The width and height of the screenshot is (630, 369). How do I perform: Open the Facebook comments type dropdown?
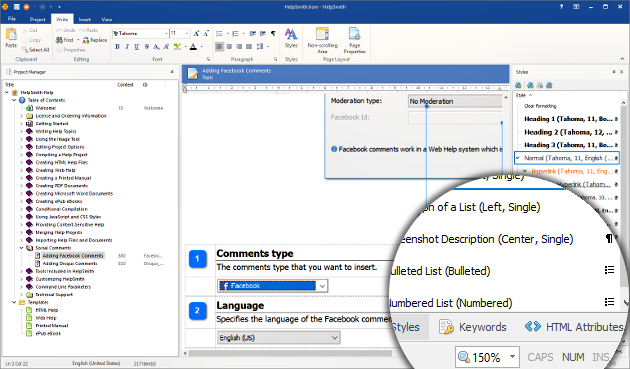tap(322, 286)
